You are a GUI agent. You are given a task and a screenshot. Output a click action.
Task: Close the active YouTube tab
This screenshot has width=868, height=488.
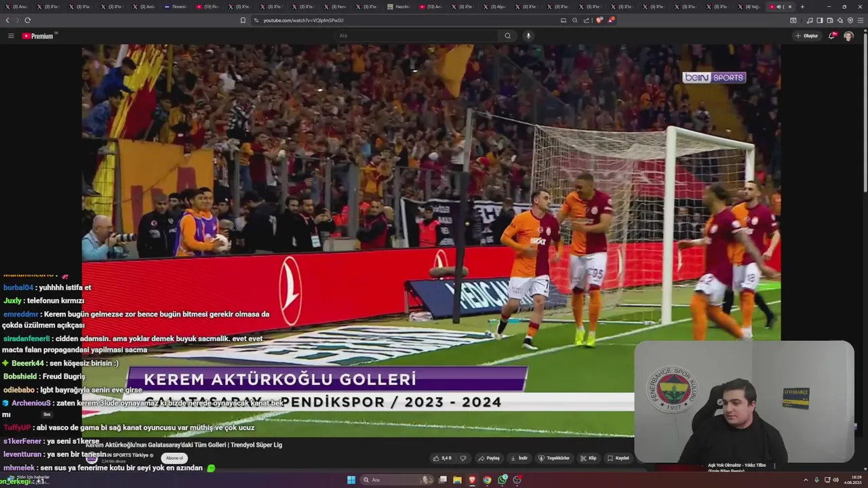tap(789, 7)
